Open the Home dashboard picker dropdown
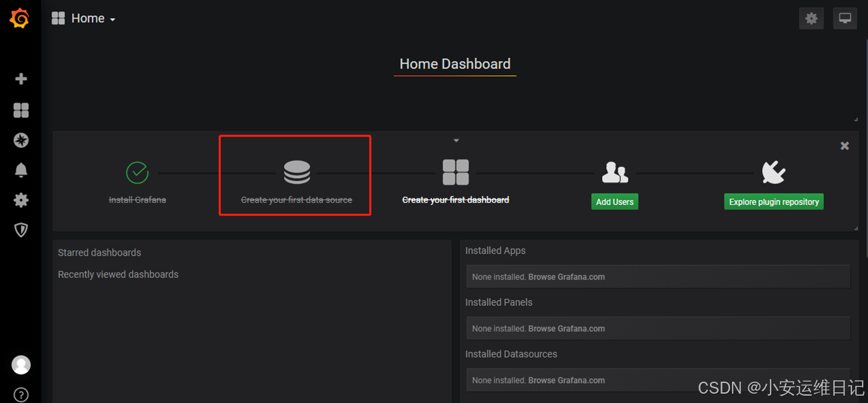 [84, 19]
